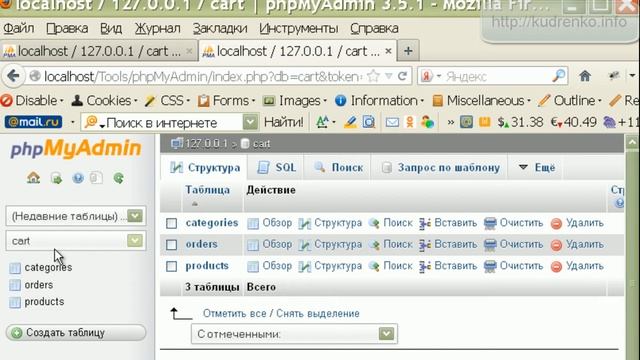Click Вставить for the categories table

click(x=448, y=223)
